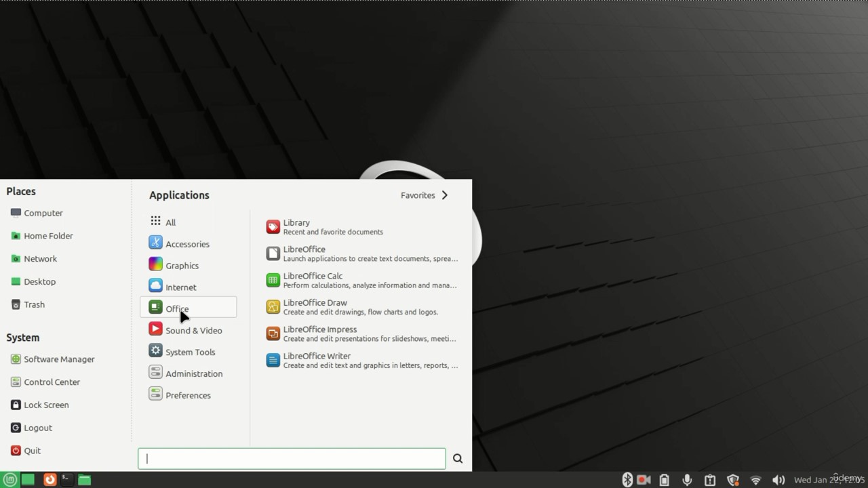This screenshot has height=488, width=868.
Task: Select the Administration category
Action: coord(188,373)
